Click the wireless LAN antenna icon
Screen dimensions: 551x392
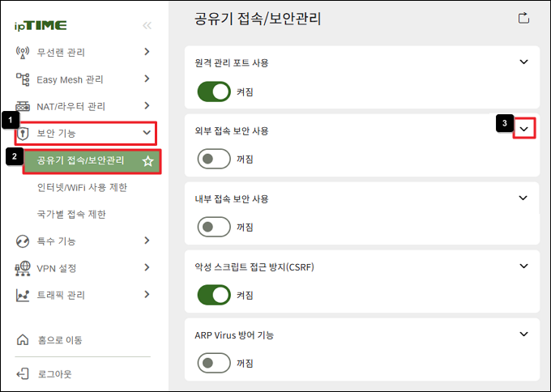(23, 53)
